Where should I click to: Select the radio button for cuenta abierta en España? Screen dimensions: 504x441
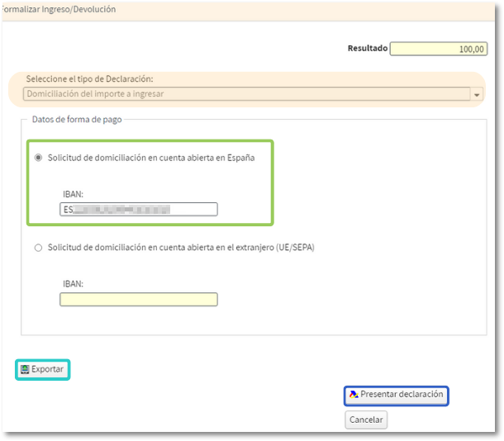pyautogui.click(x=38, y=158)
